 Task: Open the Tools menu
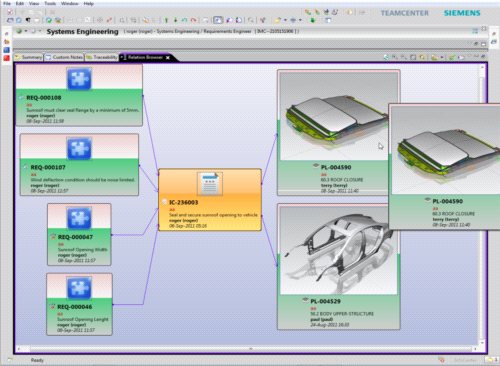pos(50,3)
